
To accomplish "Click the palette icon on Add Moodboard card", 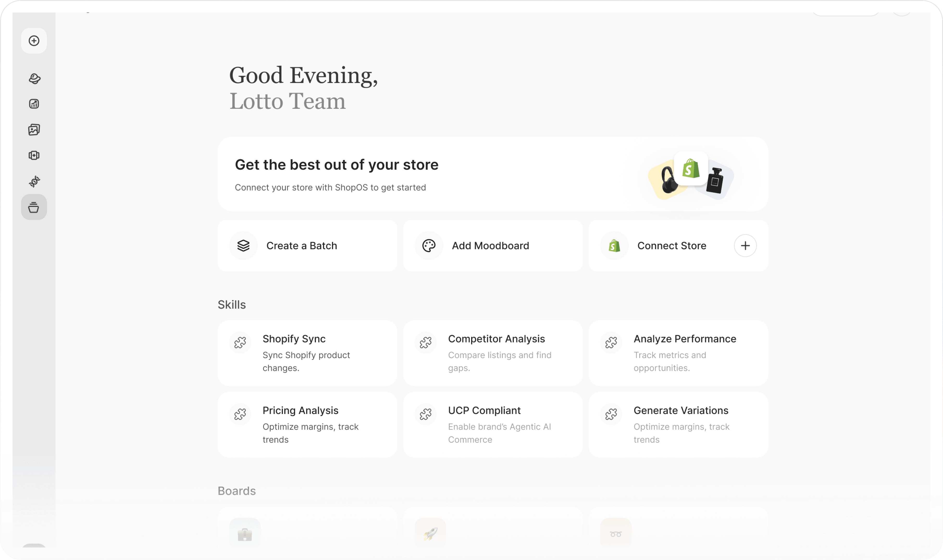I will click(x=428, y=245).
